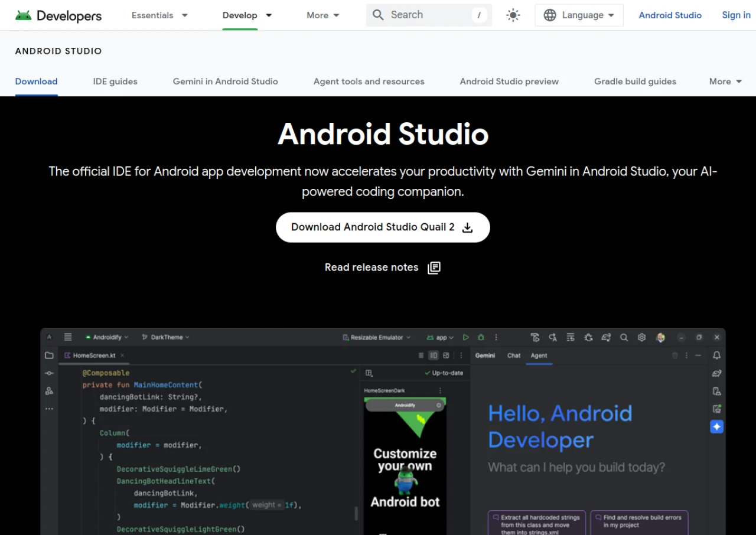
Task: Switch editor to Split view icon
Action: click(x=434, y=355)
